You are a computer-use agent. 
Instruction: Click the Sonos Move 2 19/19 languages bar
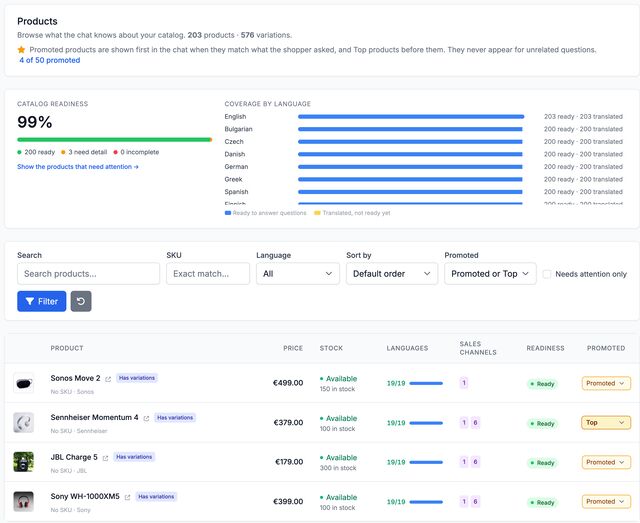pyautogui.click(x=426, y=383)
